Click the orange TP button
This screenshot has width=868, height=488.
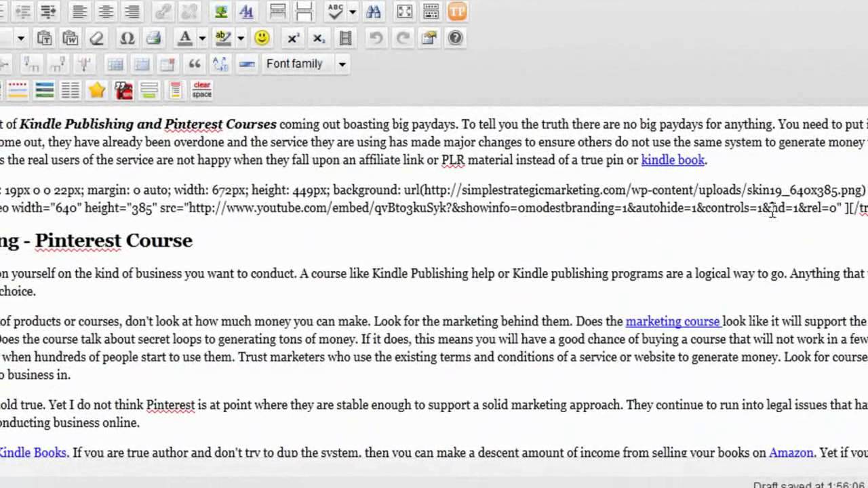[x=458, y=12]
